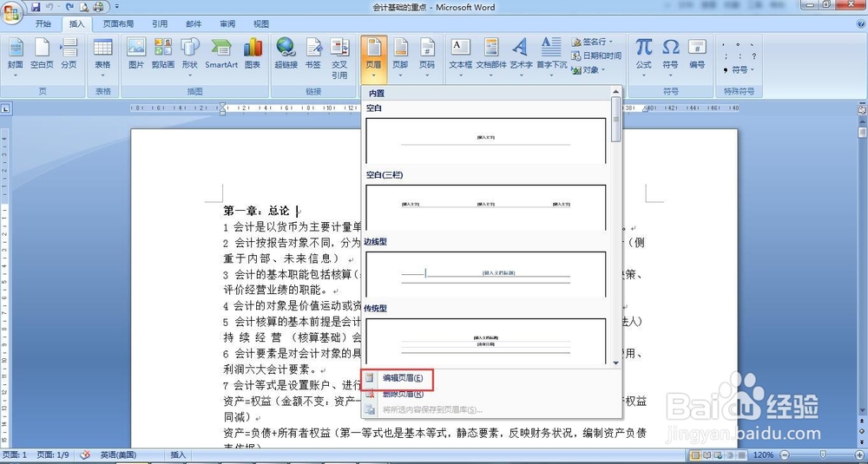Insert the semicolon special symbol
868x464 pixels.
click(x=726, y=56)
